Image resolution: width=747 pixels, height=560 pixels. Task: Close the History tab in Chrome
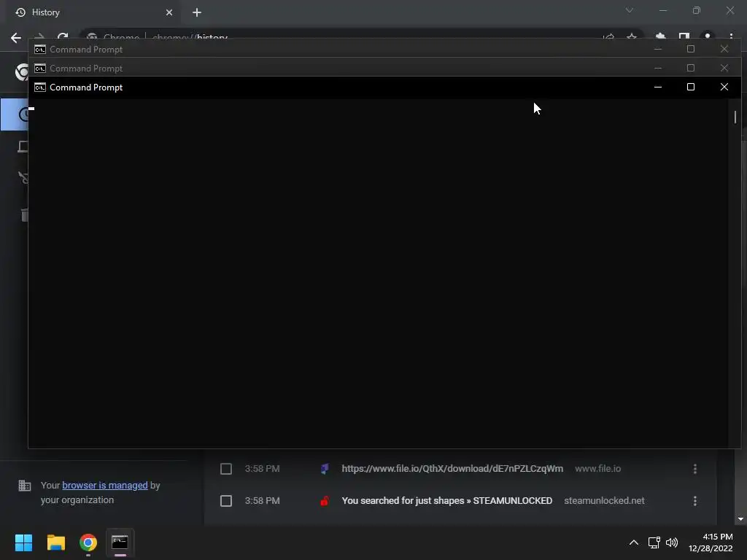click(169, 12)
